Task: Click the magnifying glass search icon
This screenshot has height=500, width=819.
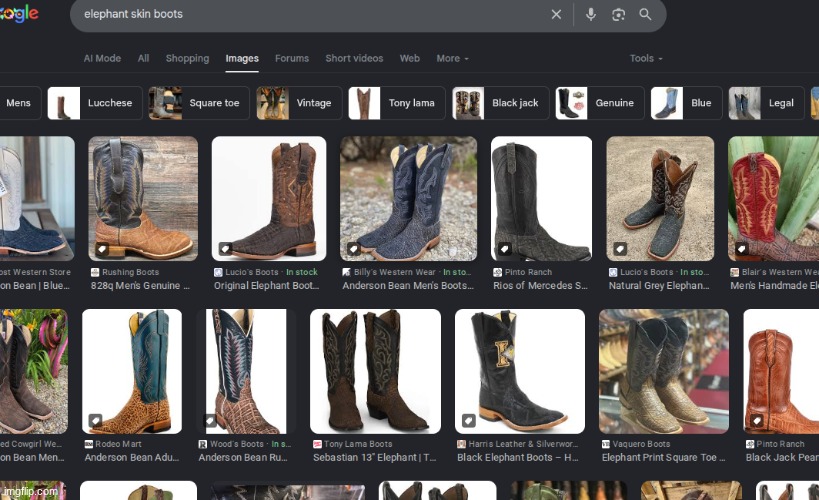Action: [x=645, y=14]
